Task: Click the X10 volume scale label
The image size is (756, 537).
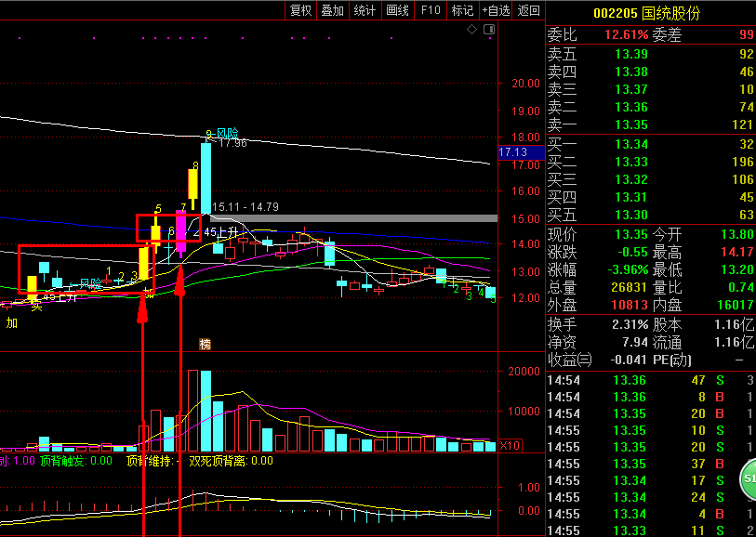Action: pos(510,446)
